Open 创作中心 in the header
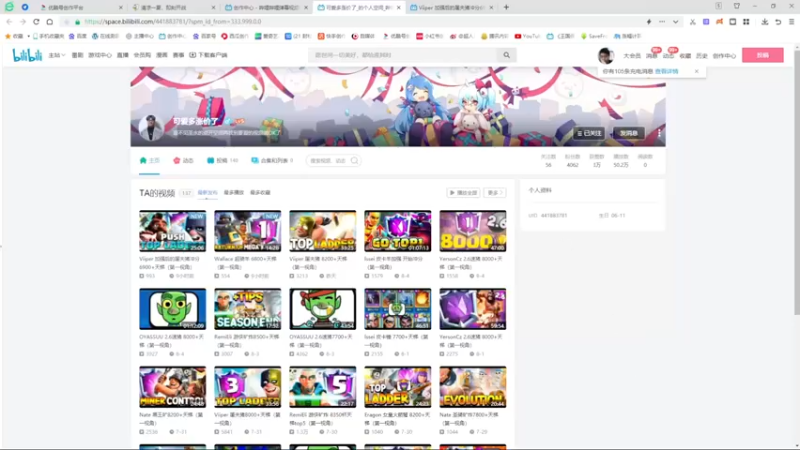This screenshot has height=450, width=800. (724, 56)
